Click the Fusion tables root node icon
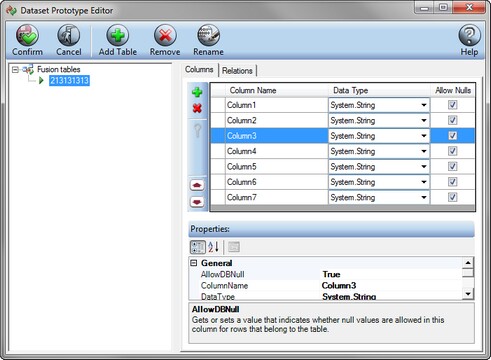This screenshot has width=491, height=360. point(28,69)
